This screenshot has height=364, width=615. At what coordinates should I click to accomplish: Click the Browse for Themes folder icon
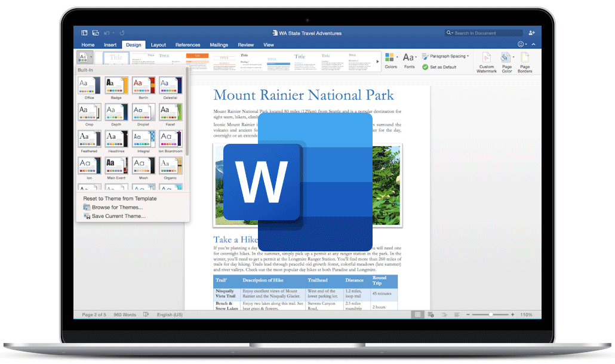point(87,207)
